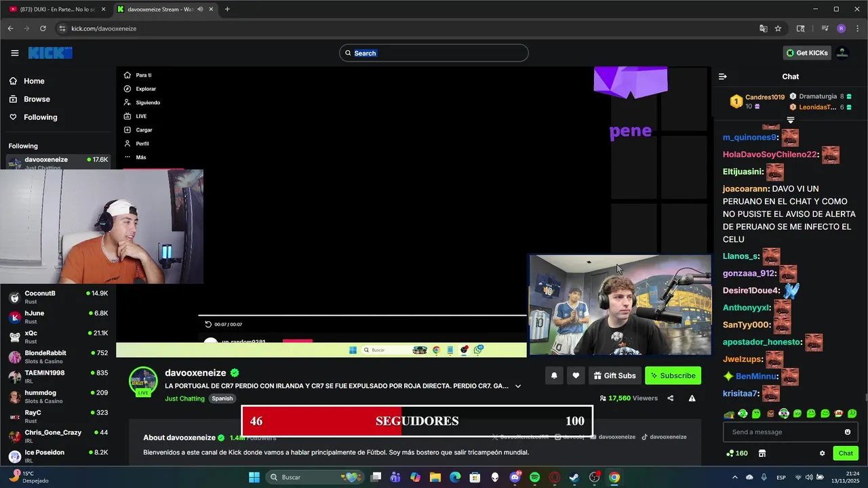Click the Spanish language tag
The width and height of the screenshot is (868, 488).
tap(222, 399)
